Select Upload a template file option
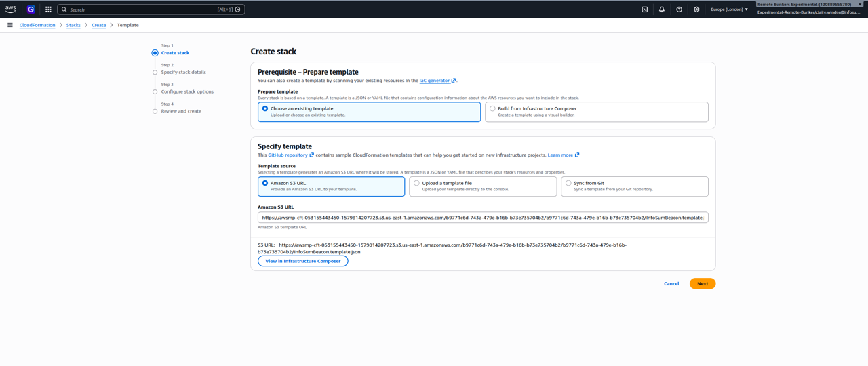 (483, 186)
